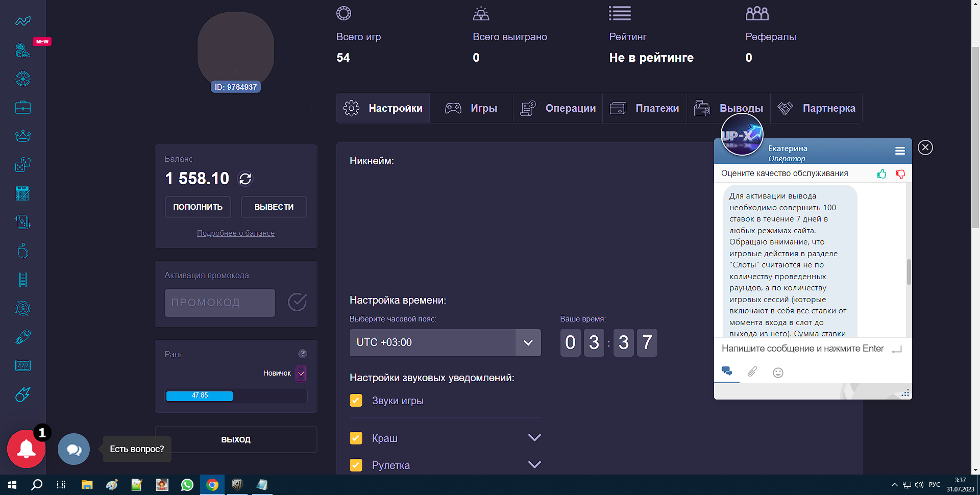This screenshot has width=980, height=495.
Task: Rate support with thumbs up
Action: 881,174
